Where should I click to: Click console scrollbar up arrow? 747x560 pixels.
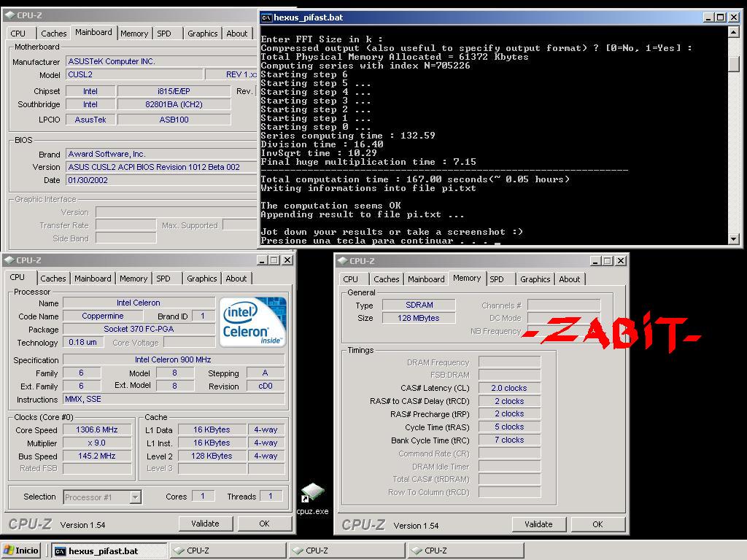click(x=734, y=32)
